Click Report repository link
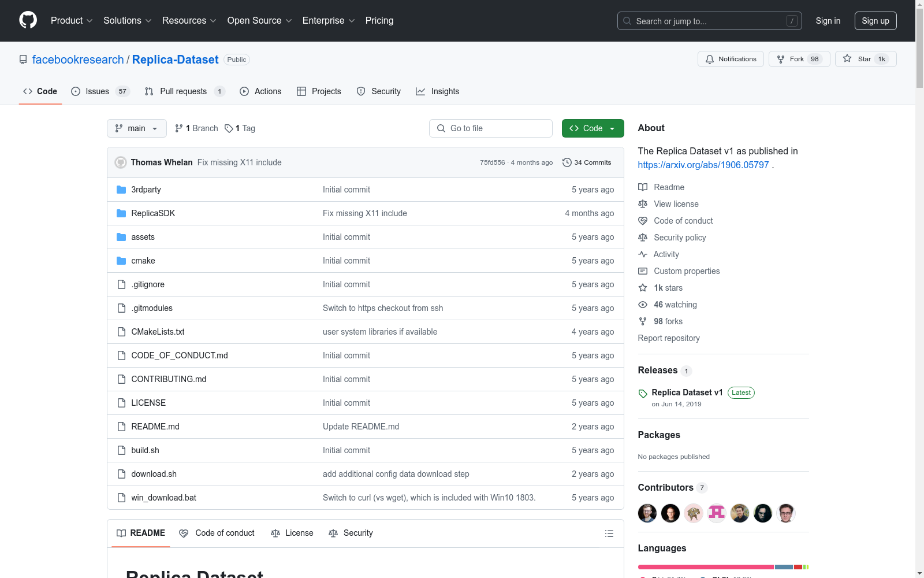Image resolution: width=924 pixels, height=578 pixels. click(x=669, y=338)
